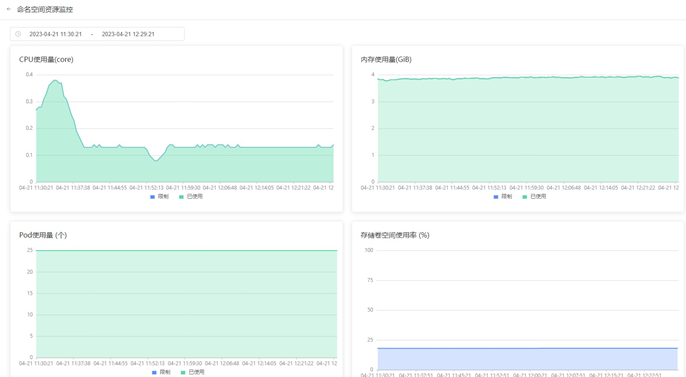686x377 pixels.
Task: Click the green Pod usage line at 25
Action: (186, 251)
